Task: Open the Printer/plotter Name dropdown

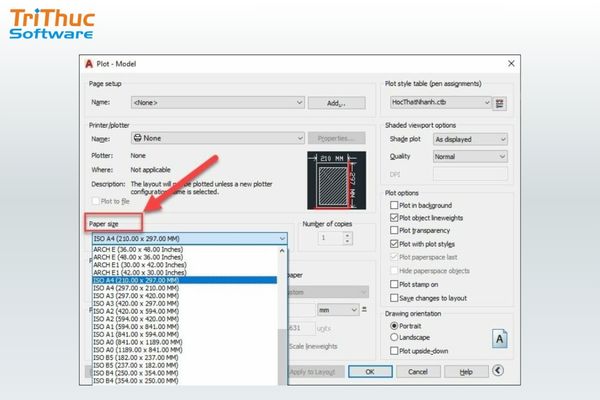Action: [218, 138]
